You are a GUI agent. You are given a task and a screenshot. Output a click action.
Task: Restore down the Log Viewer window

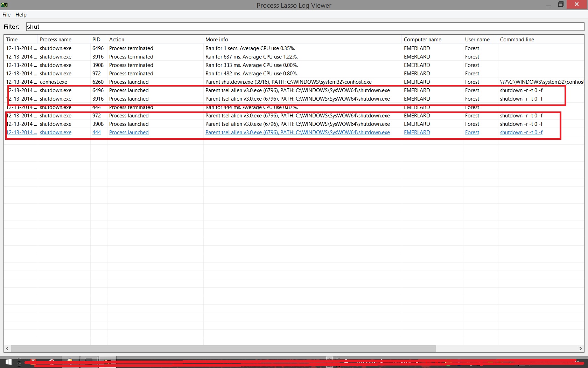point(561,5)
